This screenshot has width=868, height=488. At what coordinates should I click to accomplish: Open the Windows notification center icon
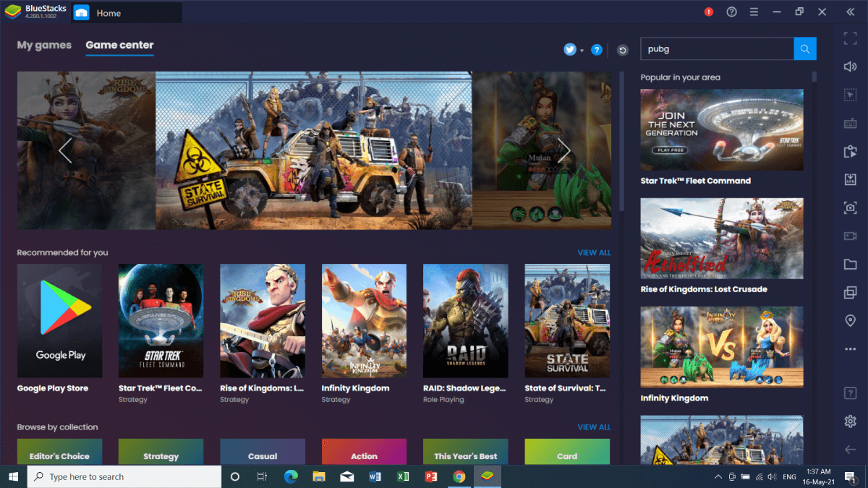click(850, 476)
